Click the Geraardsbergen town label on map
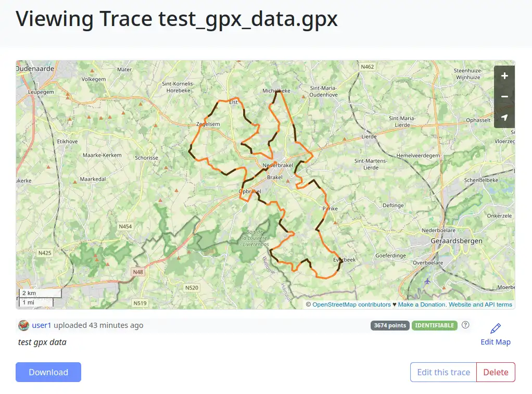The height and width of the screenshot is (394, 532). click(x=457, y=241)
